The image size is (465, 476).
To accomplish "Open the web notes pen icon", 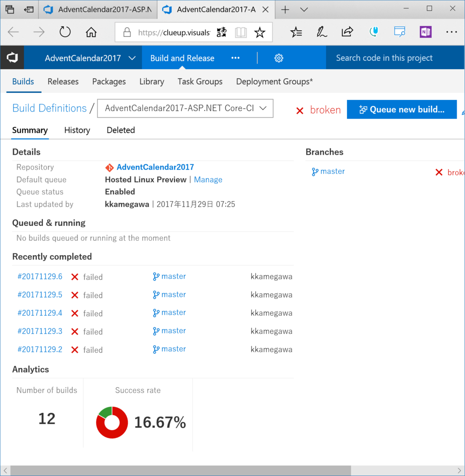I will (x=321, y=32).
